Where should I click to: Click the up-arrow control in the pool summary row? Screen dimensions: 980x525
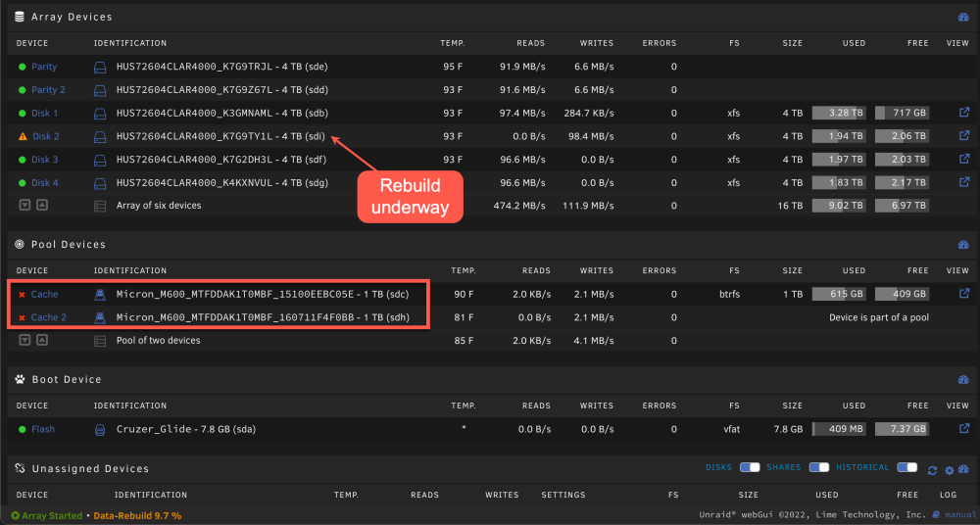coord(42,340)
